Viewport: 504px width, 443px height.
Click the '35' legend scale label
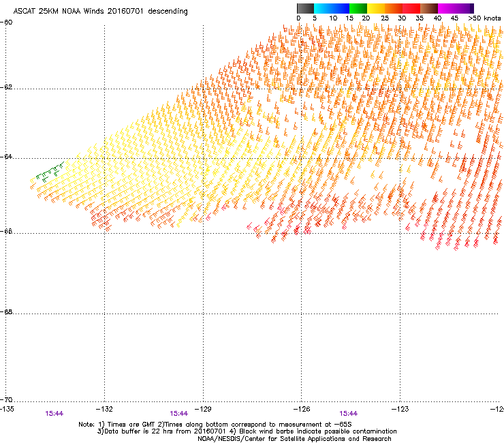420,18
